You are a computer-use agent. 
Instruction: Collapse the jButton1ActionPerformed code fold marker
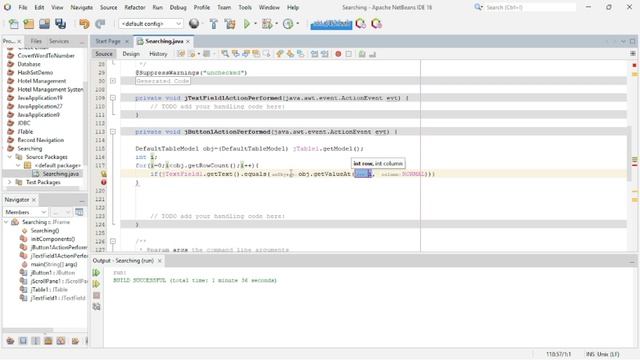pos(113,131)
